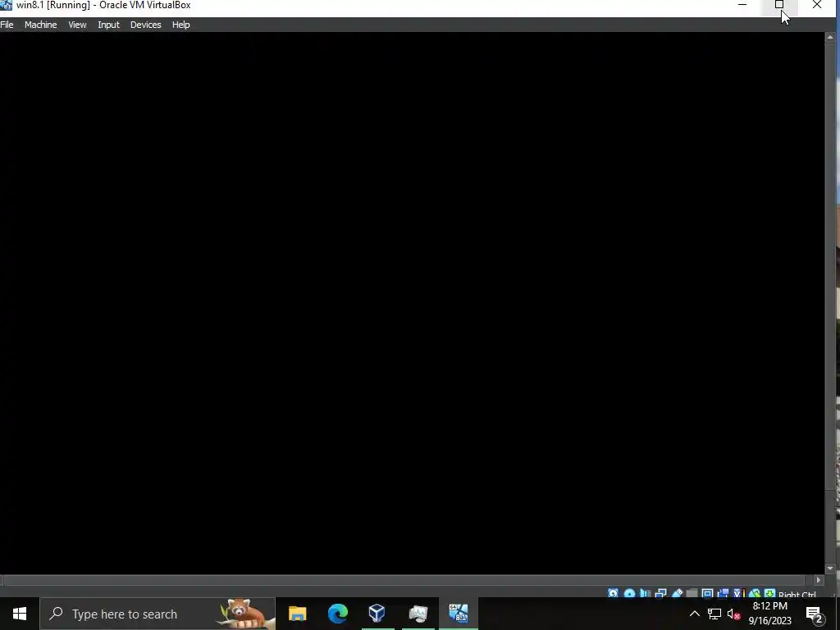Click the Right Ctrl host key indicator

[797, 594]
